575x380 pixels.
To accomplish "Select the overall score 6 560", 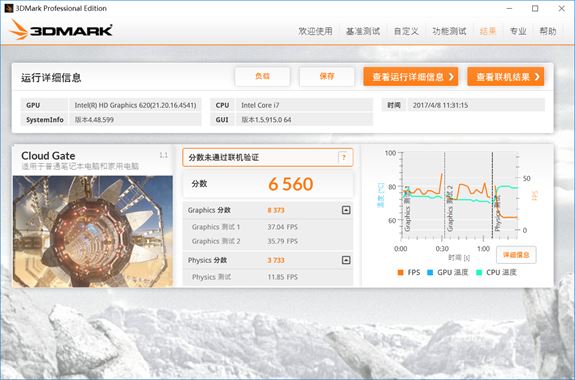I will 290,184.
